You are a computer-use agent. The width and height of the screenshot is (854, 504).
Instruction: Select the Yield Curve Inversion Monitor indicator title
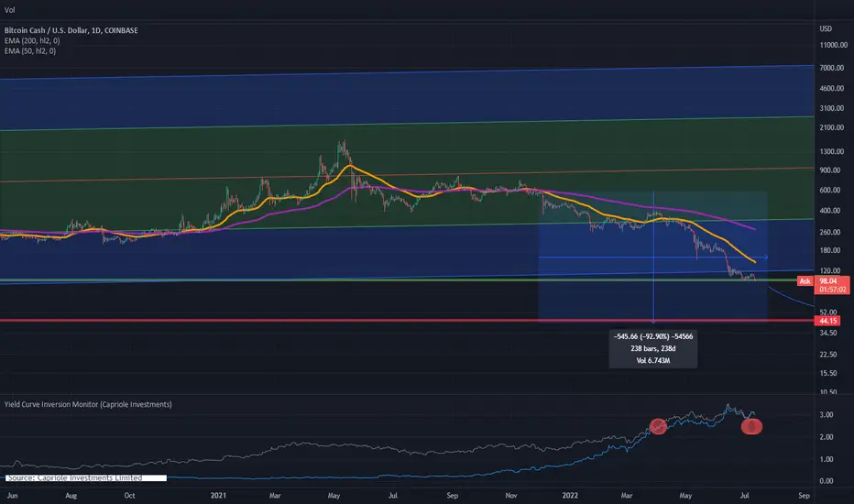tap(88, 404)
